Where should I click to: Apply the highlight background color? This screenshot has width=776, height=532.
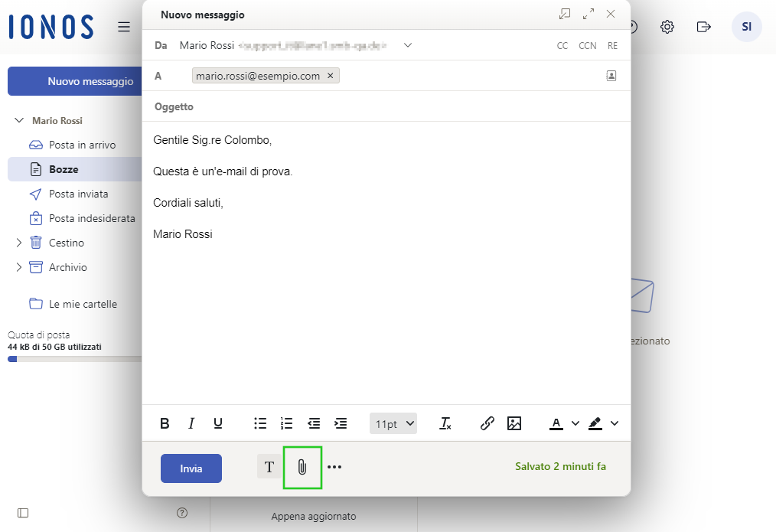(595, 423)
